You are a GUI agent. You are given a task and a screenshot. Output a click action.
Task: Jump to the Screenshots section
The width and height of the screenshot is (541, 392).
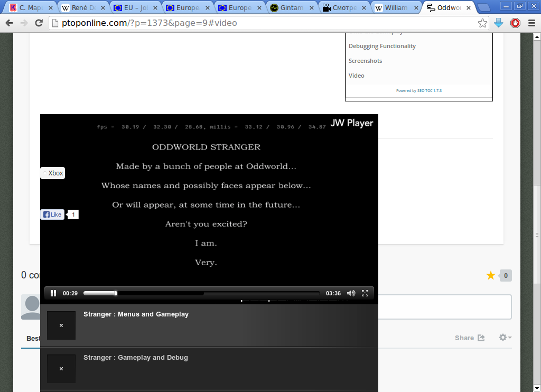click(x=366, y=61)
